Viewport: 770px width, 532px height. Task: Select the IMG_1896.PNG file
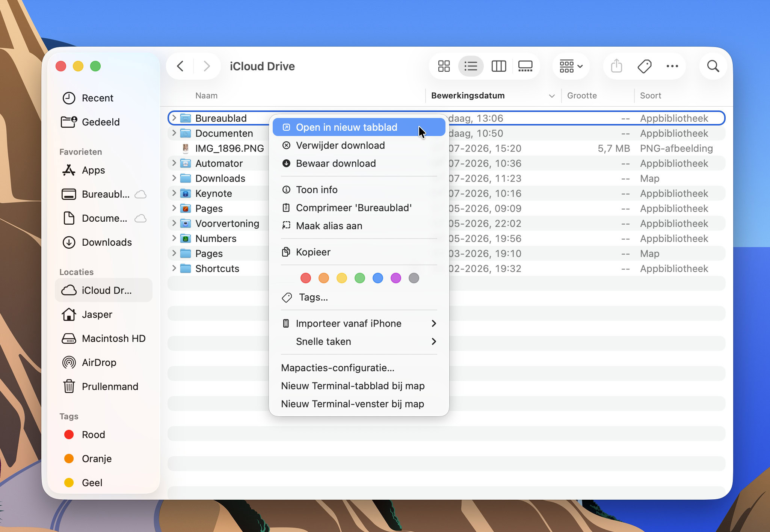(x=229, y=148)
